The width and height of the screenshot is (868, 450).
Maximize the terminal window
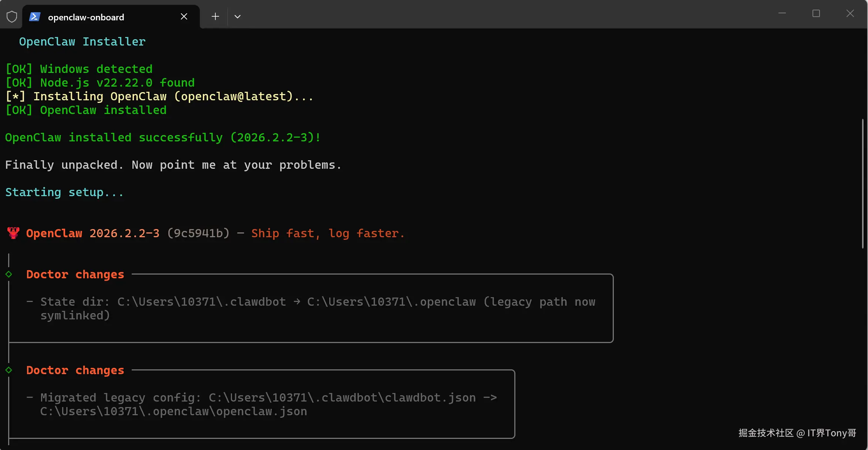[816, 14]
